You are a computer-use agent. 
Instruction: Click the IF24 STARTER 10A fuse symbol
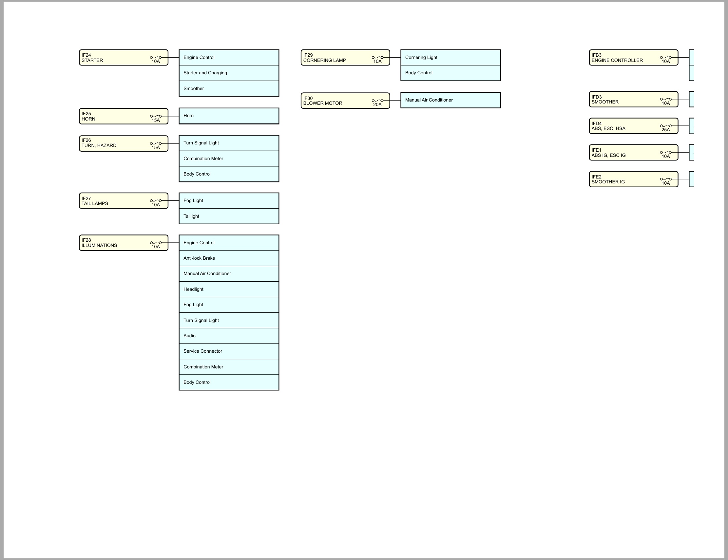point(156,58)
